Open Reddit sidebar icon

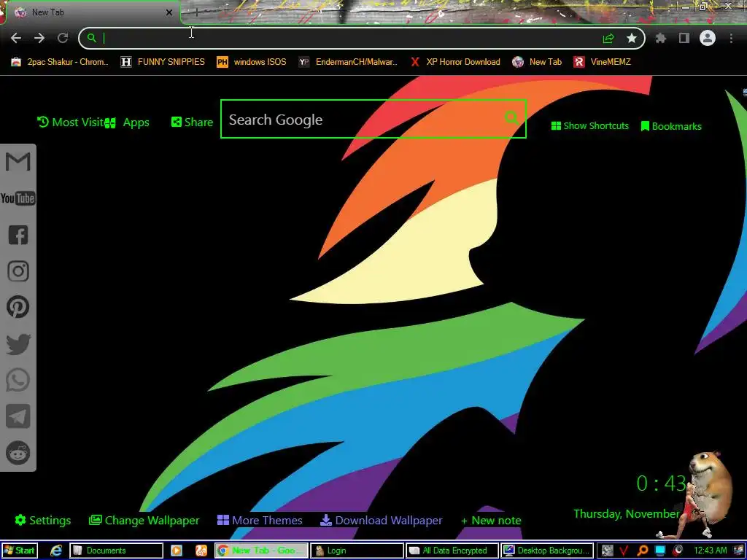[18, 452]
